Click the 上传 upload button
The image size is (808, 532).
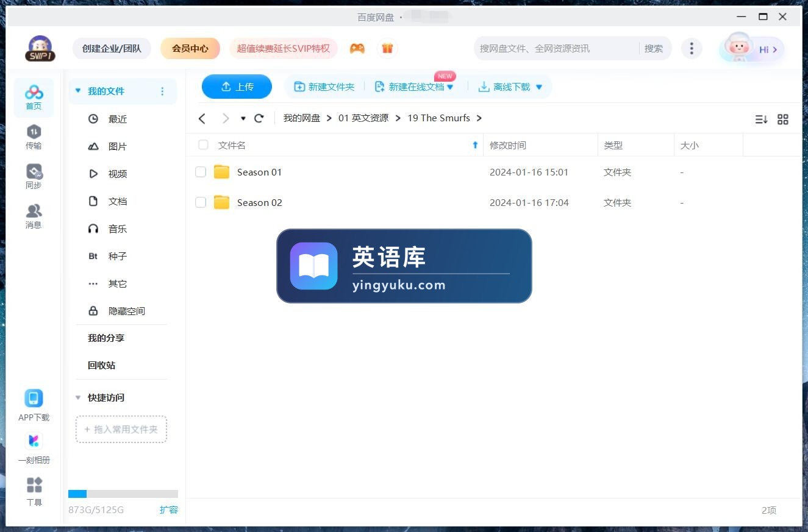237,87
